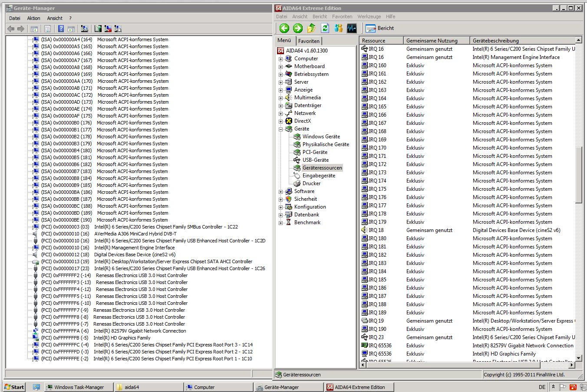This screenshot has width=587, height=392.
Task: Expand the Netzwerk tree node
Action: pos(280,114)
